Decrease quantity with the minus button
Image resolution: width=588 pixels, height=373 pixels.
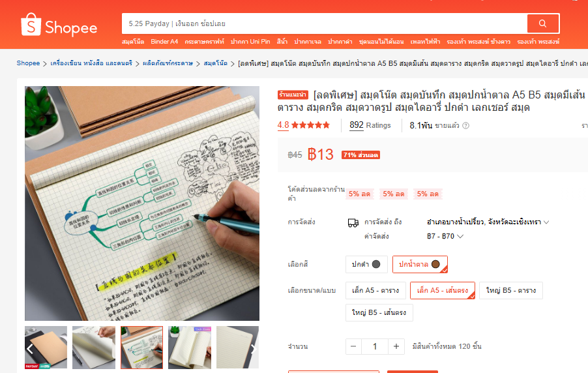pyautogui.click(x=353, y=346)
